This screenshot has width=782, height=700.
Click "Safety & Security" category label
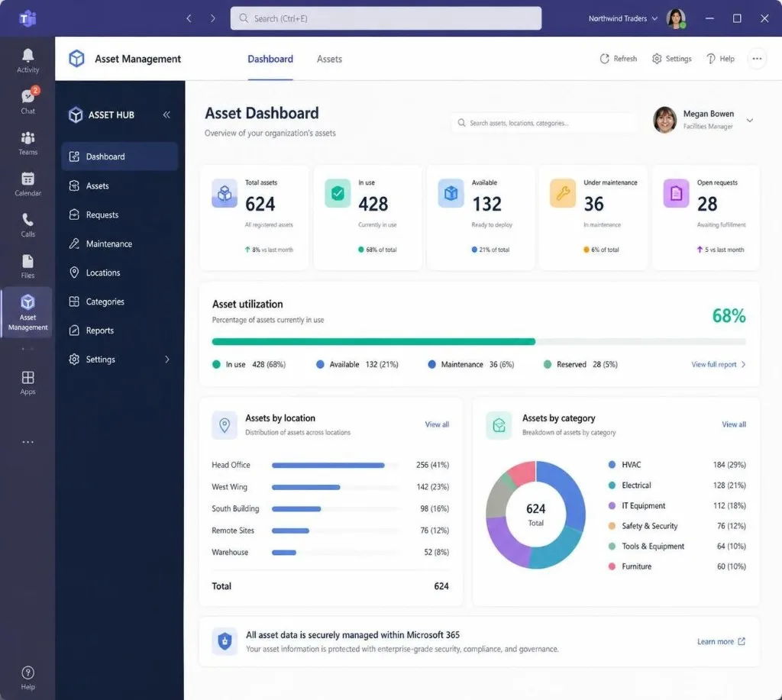pyautogui.click(x=649, y=526)
